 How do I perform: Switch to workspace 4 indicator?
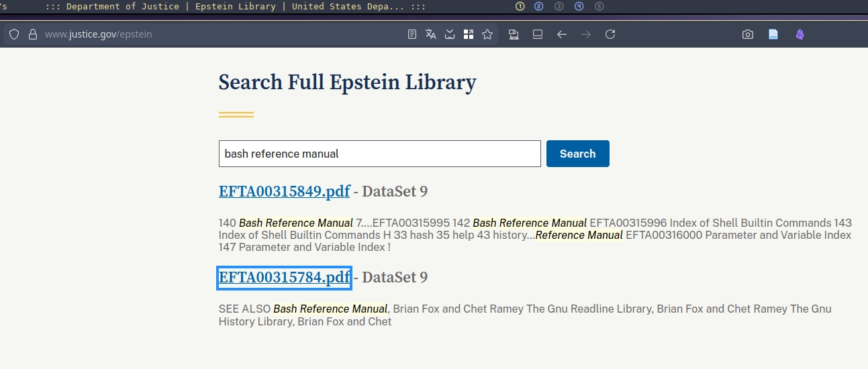(x=579, y=7)
